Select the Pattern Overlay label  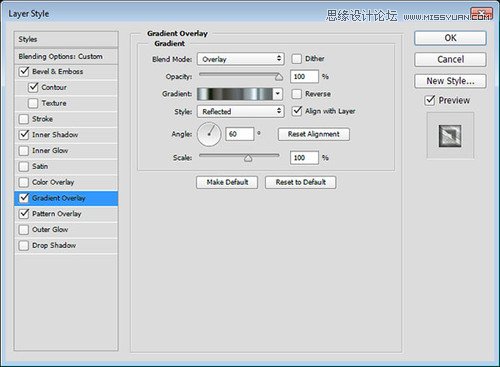57,214
